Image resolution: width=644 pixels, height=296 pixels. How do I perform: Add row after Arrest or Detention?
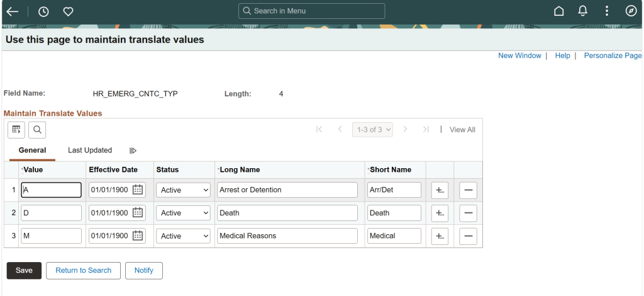coord(440,190)
